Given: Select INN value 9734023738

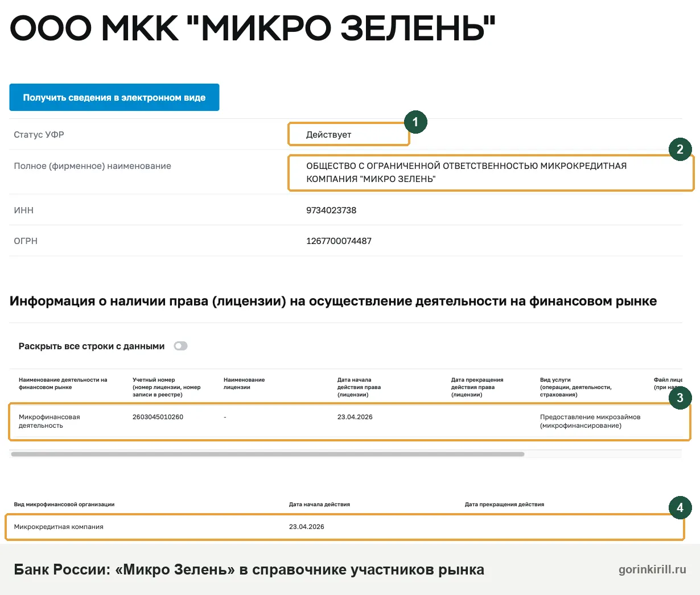Looking at the screenshot, I should [x=331, y=210].
